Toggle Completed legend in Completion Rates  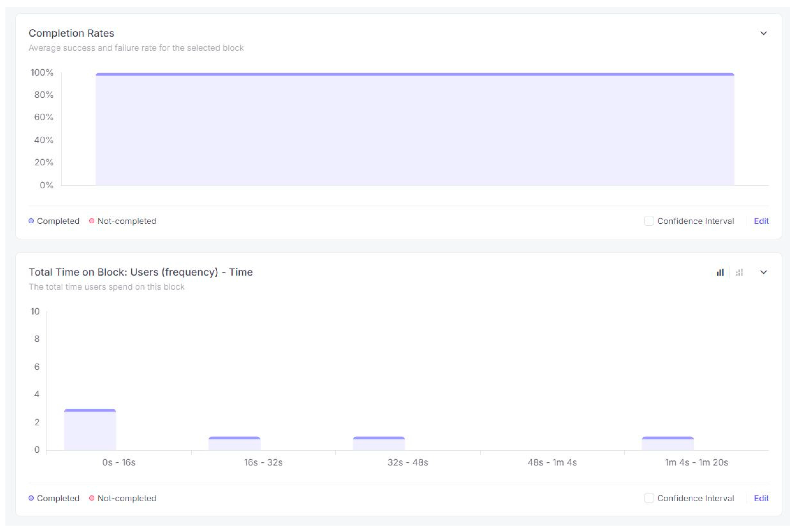tap(58, 221)
